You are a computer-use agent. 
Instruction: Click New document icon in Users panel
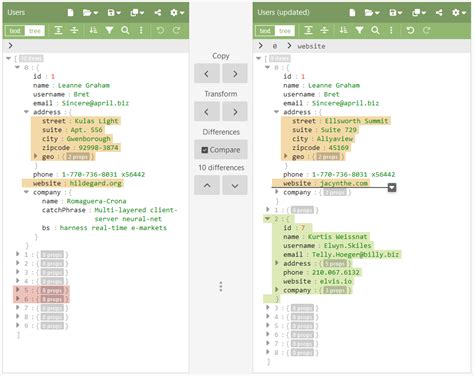[70, 13]
